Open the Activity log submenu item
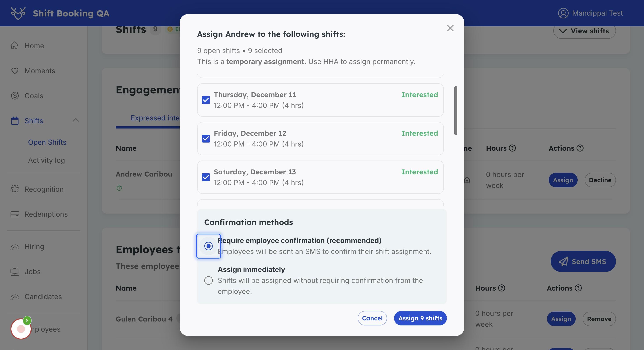 [x=46, y=160]
